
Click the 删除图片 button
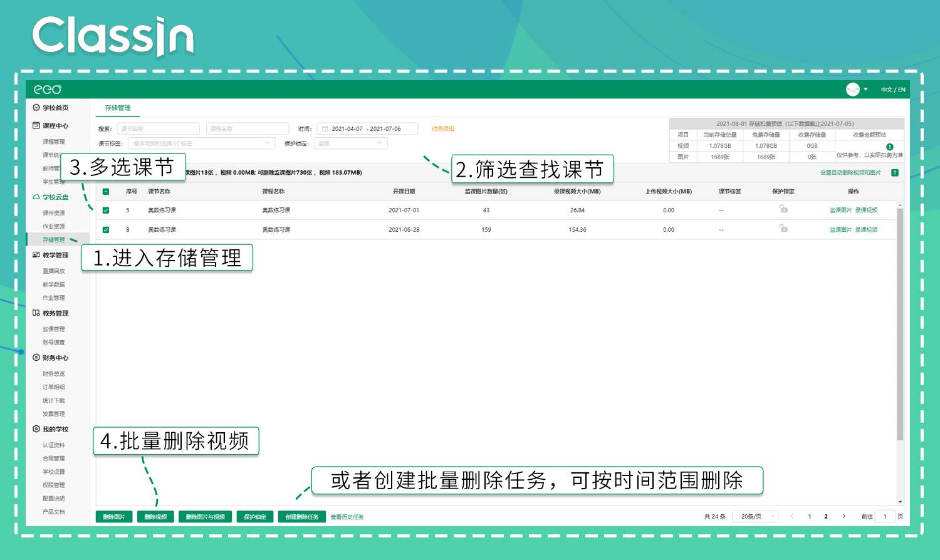coord(114,517)
